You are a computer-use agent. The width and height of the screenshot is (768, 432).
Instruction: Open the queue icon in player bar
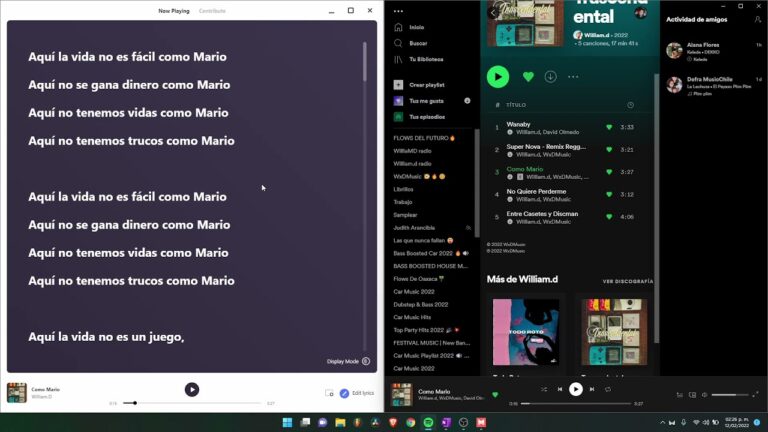[679, 395]
